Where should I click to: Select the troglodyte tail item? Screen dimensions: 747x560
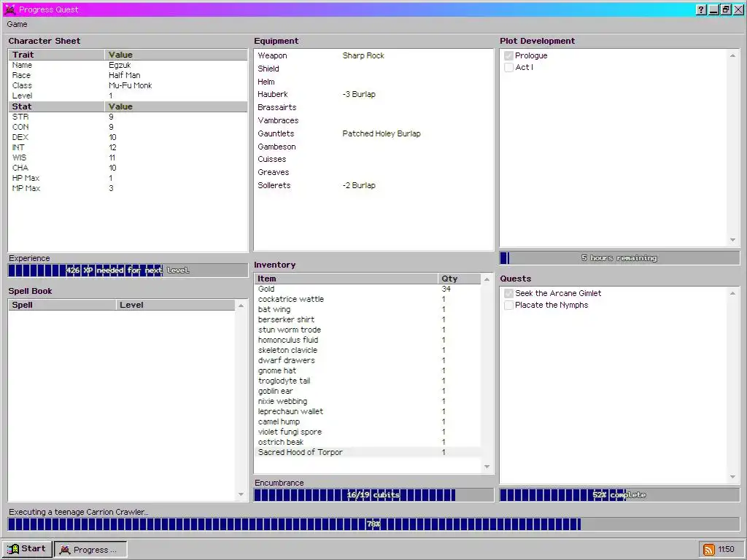pyautogui.click(x=368, y=381)
